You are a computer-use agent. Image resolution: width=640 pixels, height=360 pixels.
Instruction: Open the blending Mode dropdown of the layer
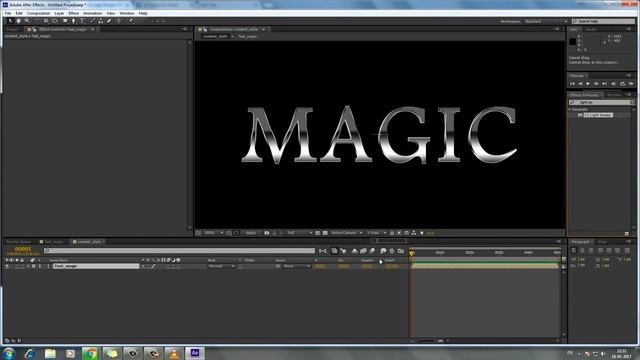click(x=221, y=266)
